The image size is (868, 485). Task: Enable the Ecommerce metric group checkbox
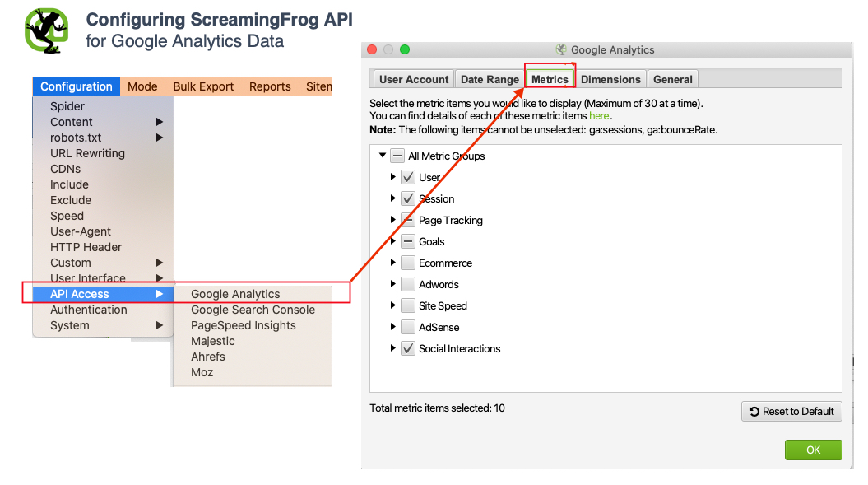point(408,263)
